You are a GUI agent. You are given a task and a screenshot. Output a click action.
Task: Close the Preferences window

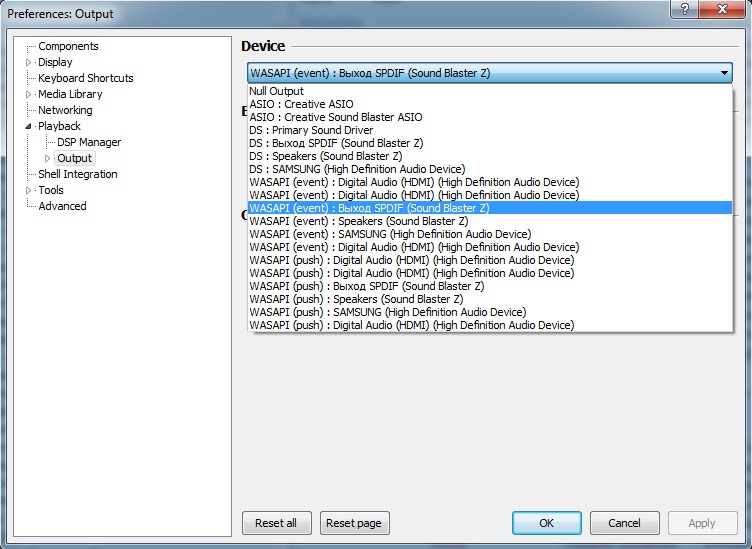click(723, 9)
